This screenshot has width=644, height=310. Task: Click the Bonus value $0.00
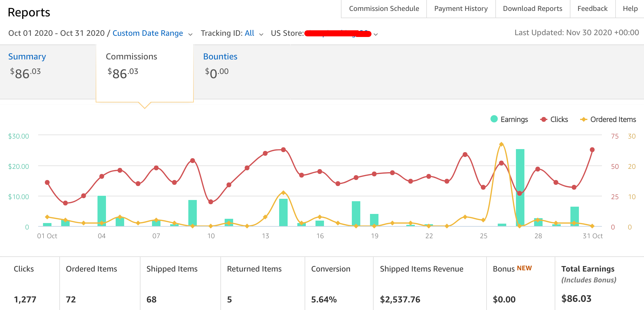point(504,299)
